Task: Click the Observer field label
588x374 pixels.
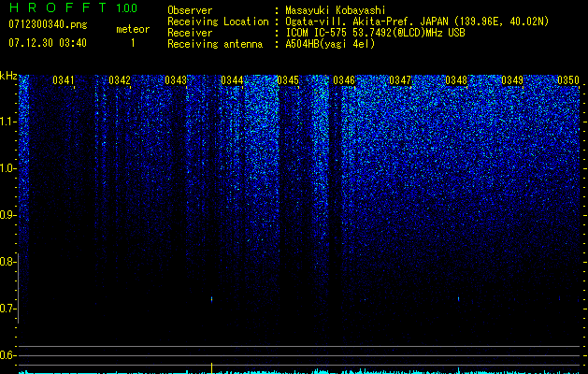Action: pyautogui.click(x=190, y=10)
